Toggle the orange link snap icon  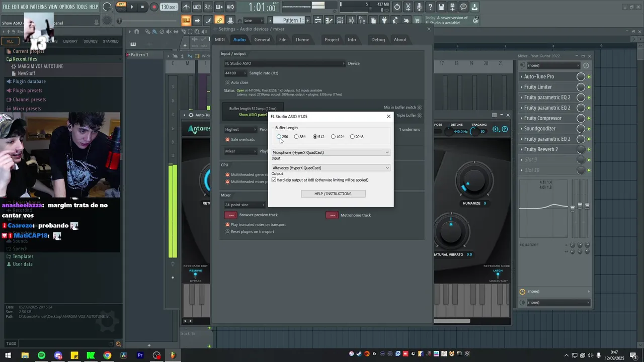click(x=219, y=21)
